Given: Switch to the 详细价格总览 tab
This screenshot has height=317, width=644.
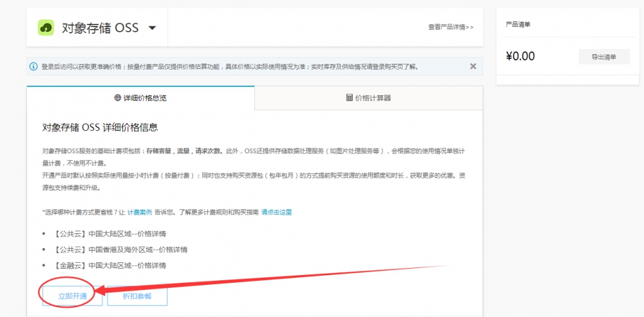Looking at the screenshot, I should (140, 98).
